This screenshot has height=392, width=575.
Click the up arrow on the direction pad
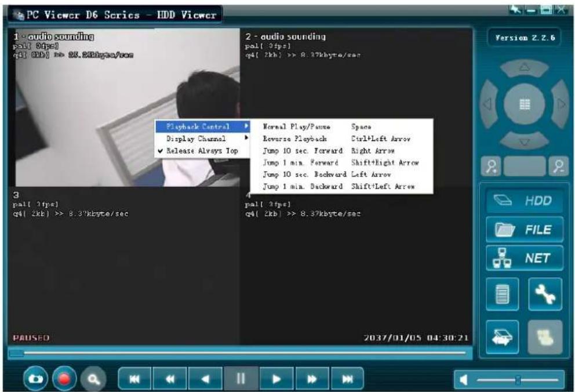[x=525, y=67]
